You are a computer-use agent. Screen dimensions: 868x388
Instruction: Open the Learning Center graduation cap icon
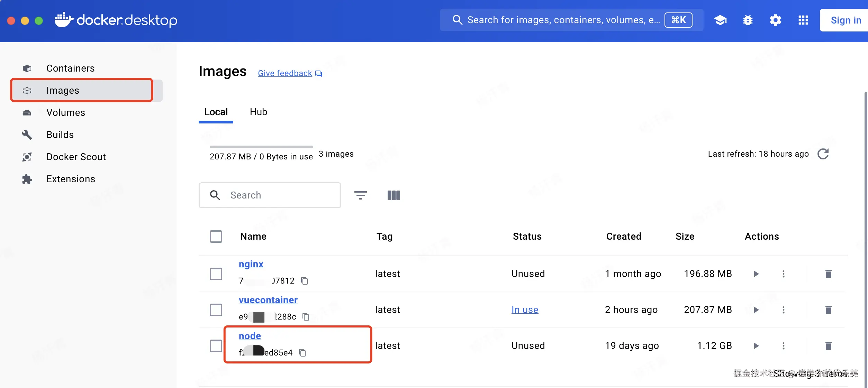(720, 20)
